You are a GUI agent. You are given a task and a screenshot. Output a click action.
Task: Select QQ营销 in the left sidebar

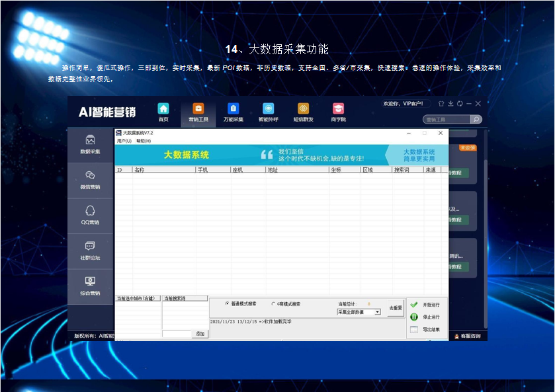(x=90, y=216)
